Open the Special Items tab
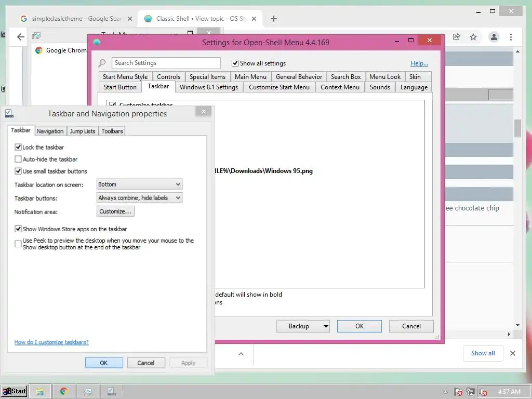 point(207,77)
